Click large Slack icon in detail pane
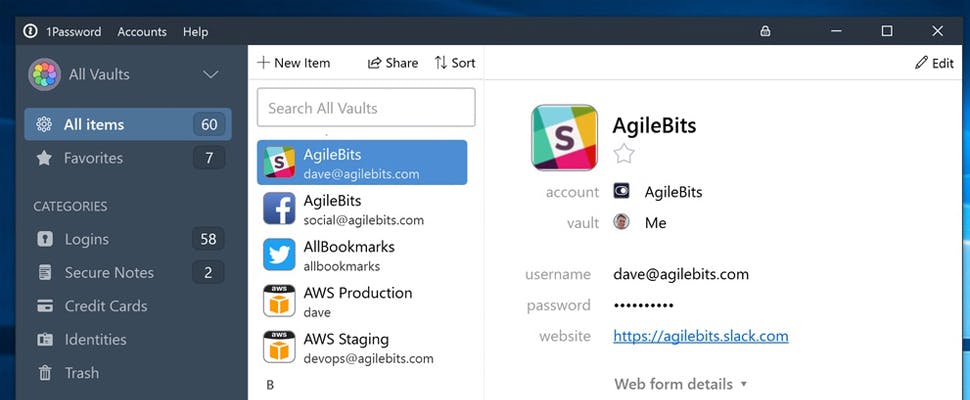This screenshot has width=970, height=400. 564,137
